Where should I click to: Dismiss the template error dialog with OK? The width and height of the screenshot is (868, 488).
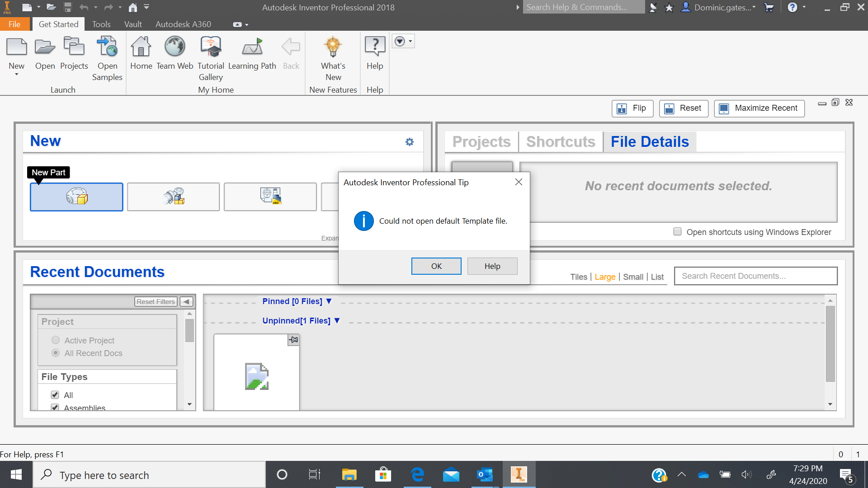click(x=436, y=266)
